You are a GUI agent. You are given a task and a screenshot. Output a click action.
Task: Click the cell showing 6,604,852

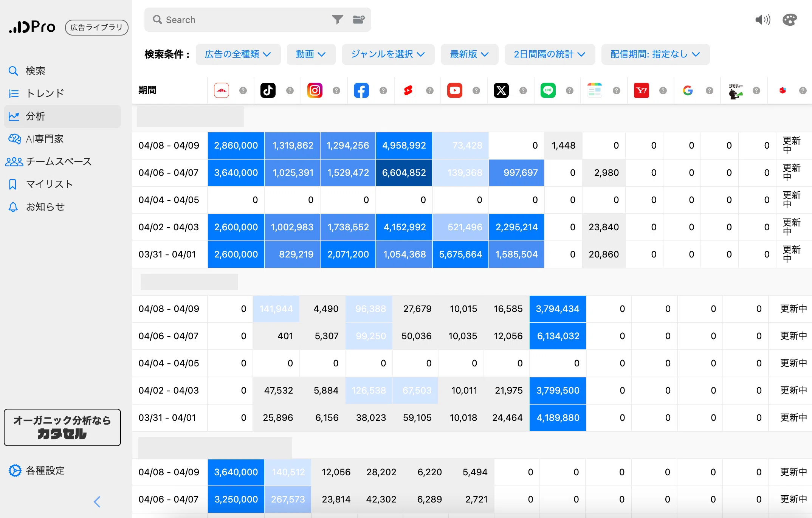pyautogui.click(x=404, y=173)
